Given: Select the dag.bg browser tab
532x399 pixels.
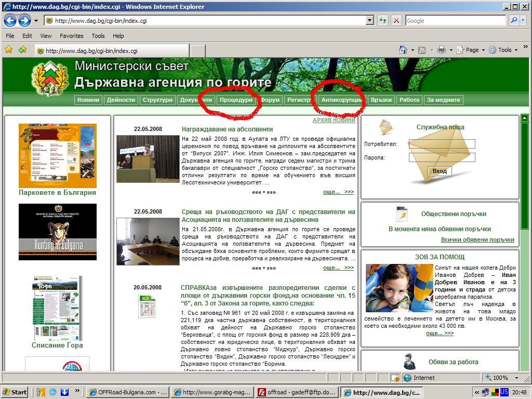Looking at the screenshot, I should pos(112,51).
